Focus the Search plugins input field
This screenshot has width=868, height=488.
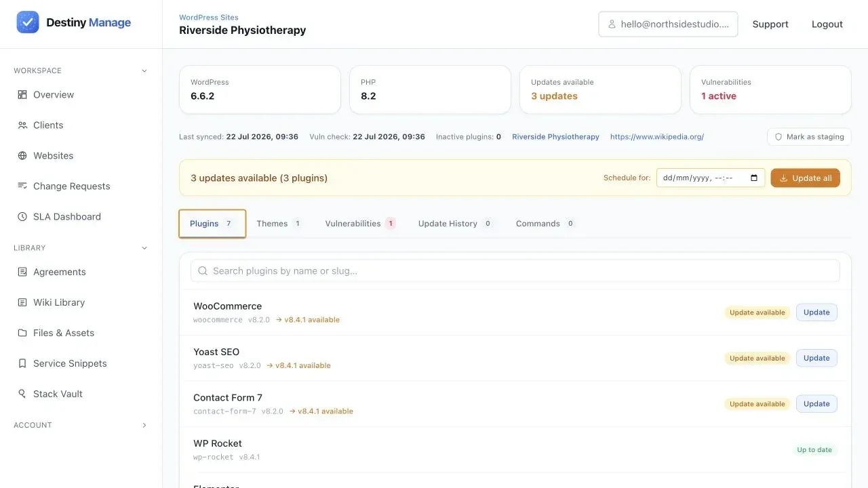(x=515, y=271)
